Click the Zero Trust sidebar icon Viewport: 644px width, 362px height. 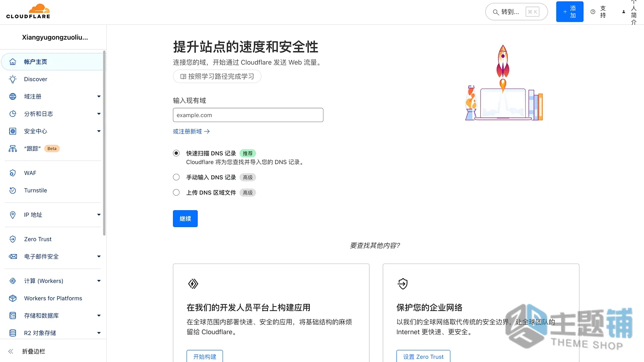[13, 239]
